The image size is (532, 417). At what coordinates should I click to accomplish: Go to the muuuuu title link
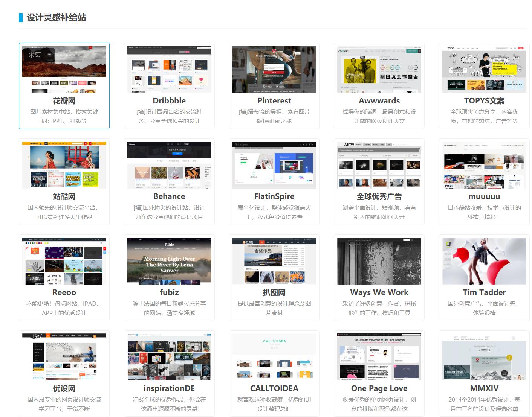484,196
